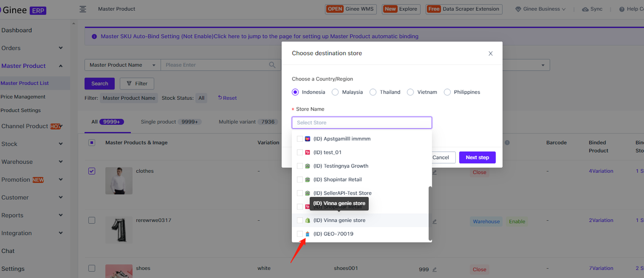Click the rerewrwe0317 product thumbnail
Screen dimensions: 644x278
click(119, 230)
